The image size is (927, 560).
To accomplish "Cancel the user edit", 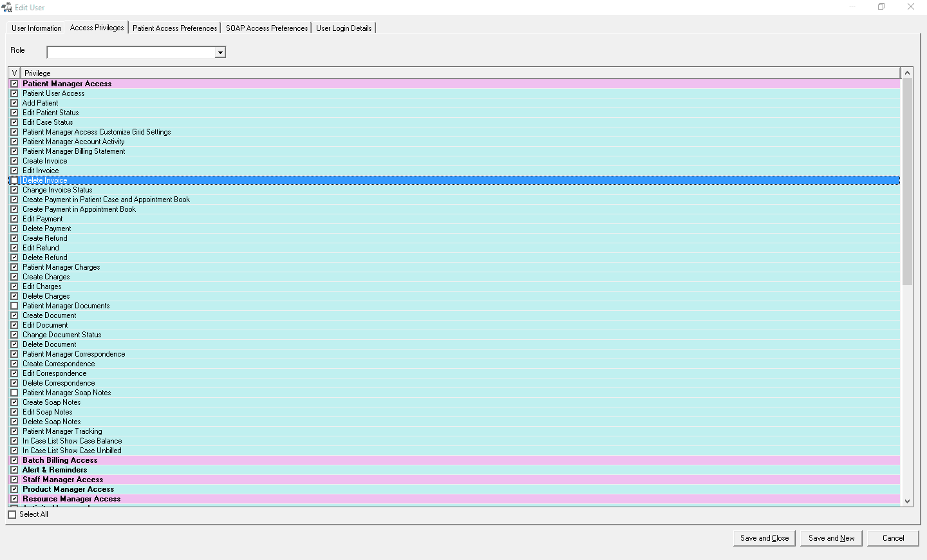I will click(893, 538).
